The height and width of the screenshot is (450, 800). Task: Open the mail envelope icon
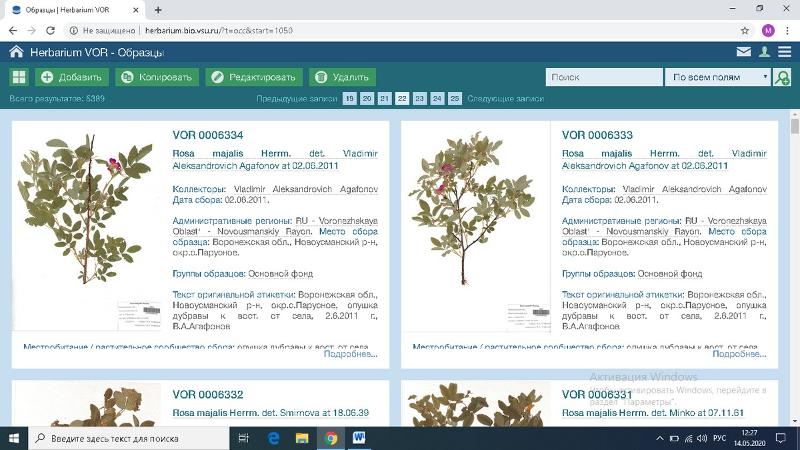744,52
